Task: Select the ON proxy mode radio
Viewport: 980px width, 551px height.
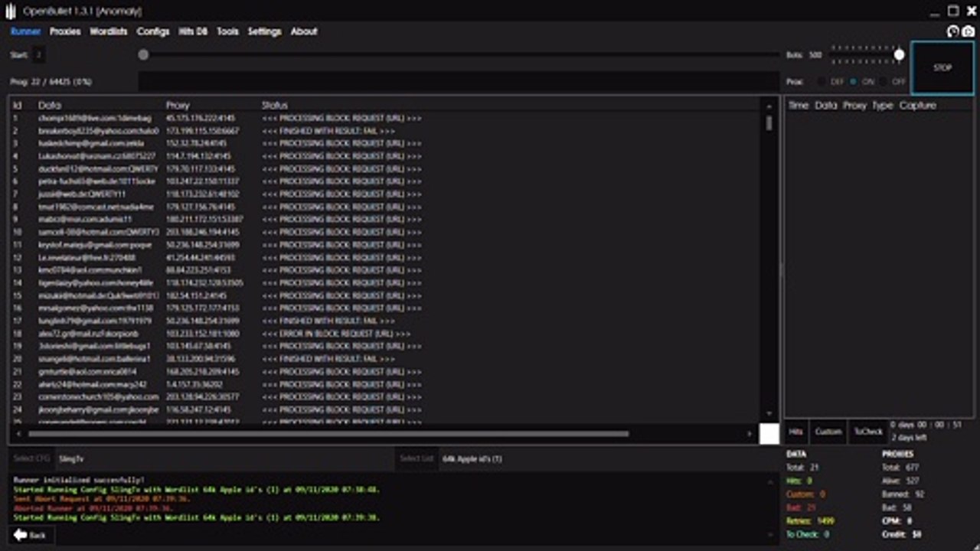Action: 854,81
